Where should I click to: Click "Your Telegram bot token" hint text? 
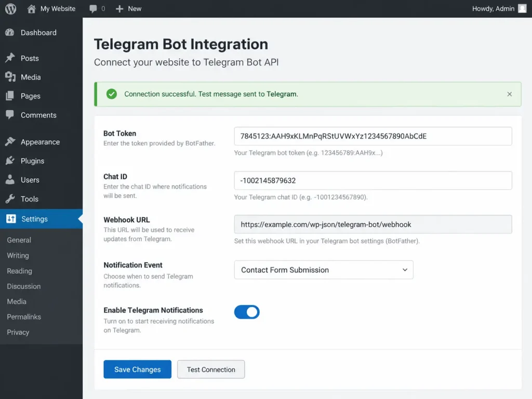pyautogui.click(x=309, y=153)
